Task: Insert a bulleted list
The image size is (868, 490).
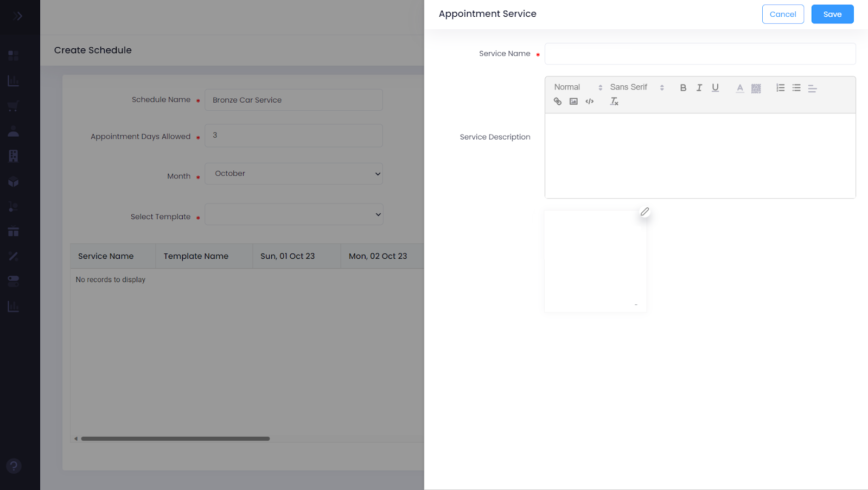Action: 796,88
